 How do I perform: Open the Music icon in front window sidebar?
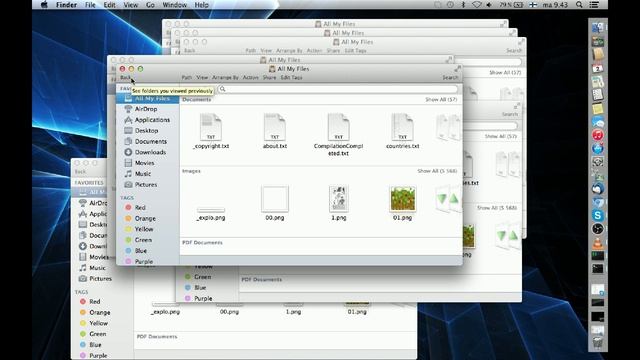point(128,173)
